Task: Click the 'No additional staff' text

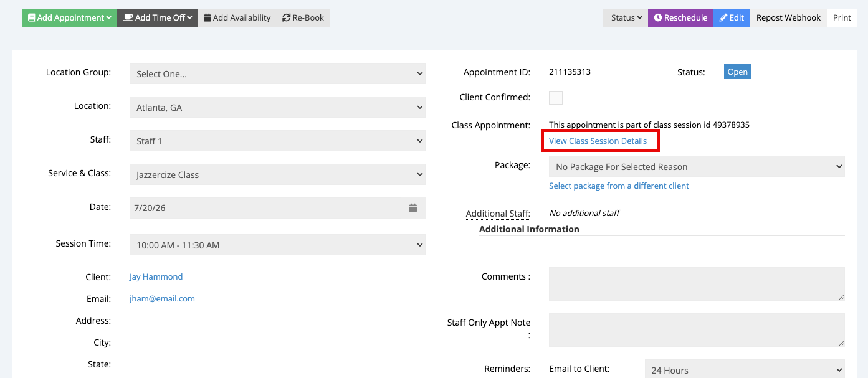Action: [584, 213]
